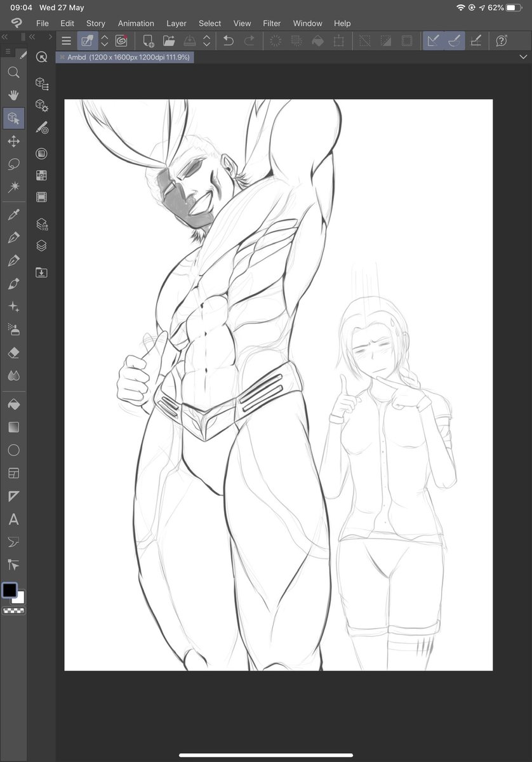Select the Eraser tool
The image size is (532, 762).
click(13, 352)
